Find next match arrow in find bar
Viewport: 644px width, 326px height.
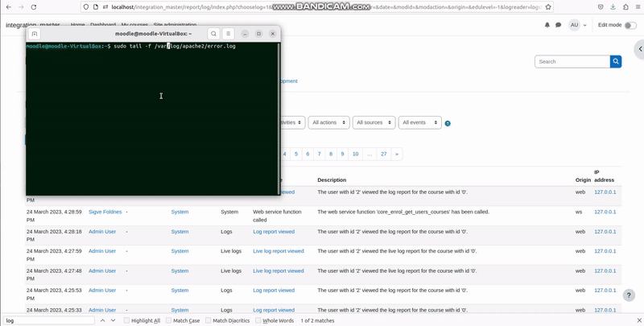[113, 320]
